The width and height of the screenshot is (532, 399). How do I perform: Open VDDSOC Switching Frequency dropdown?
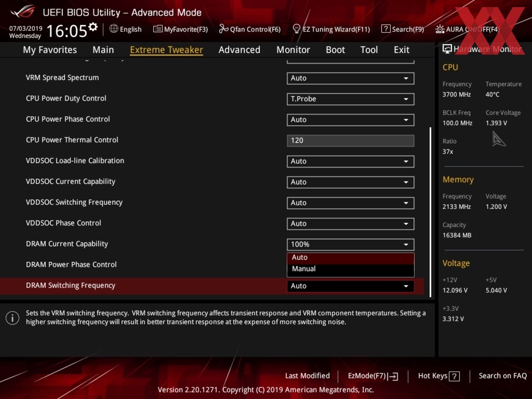350,203
